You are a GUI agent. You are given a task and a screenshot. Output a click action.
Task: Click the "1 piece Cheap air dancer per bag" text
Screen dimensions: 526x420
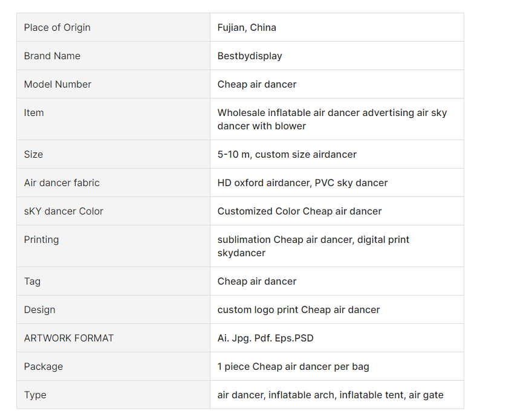[x=293, y=366]
